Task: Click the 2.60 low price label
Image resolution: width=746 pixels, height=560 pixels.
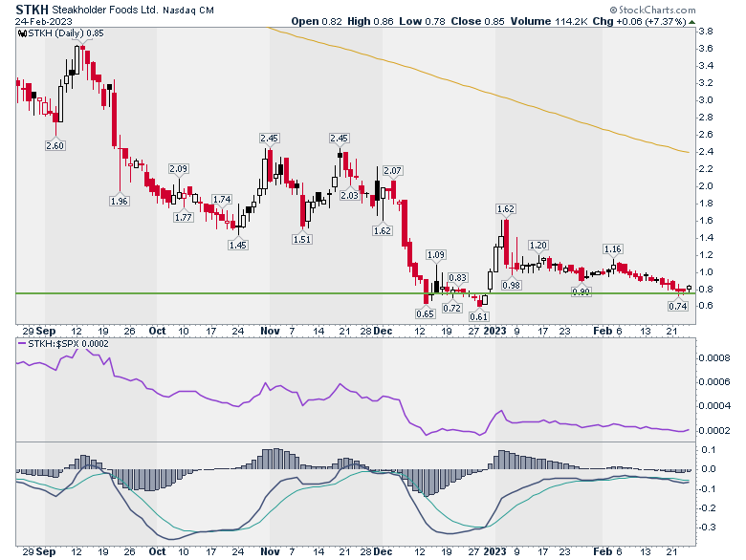Action: (x=55, y=145)
